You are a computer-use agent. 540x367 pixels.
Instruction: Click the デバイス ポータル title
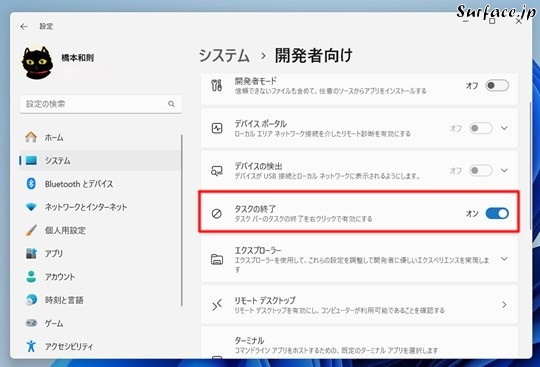(260, 124)
